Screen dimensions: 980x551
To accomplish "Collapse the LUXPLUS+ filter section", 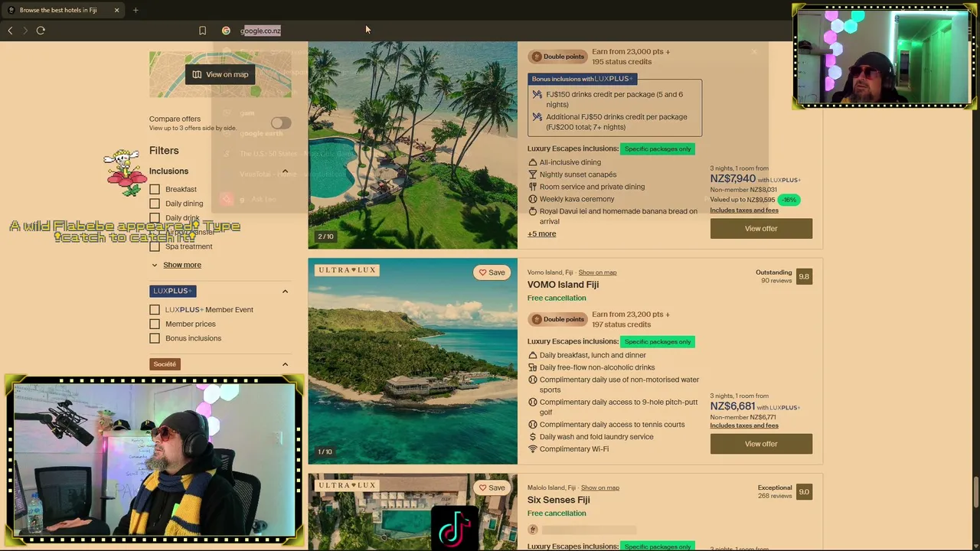I will click(285, 291).
